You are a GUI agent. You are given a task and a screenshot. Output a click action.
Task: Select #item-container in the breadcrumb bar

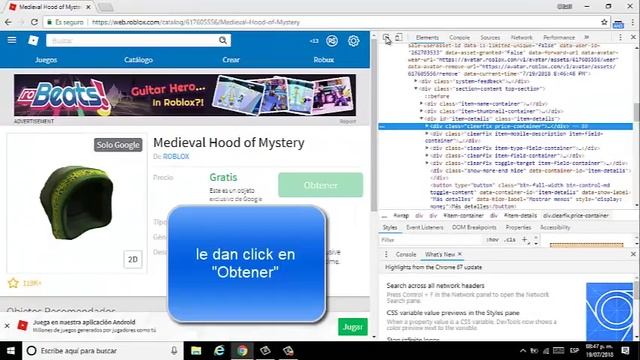pos(463,216)
